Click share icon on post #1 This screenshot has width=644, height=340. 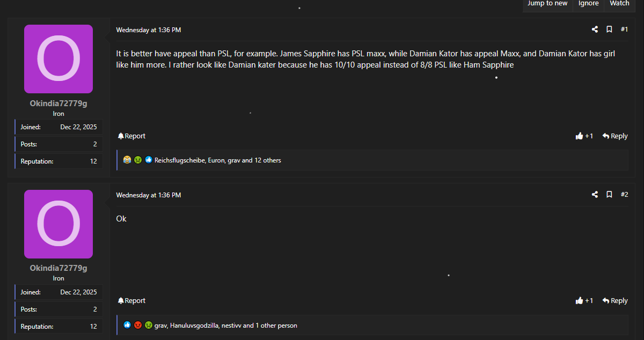tap(595, 29)
